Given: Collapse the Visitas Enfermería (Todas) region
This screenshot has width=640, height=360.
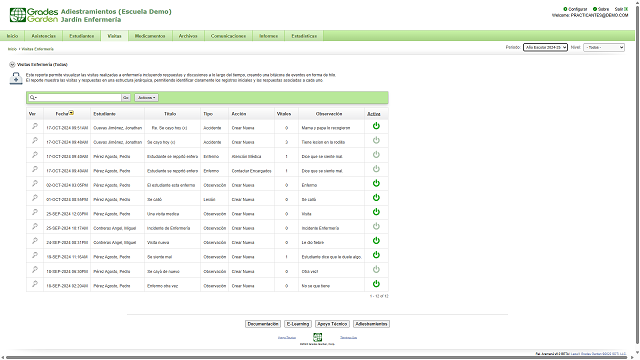Looking at the screenshot, I should coord(12,64).
